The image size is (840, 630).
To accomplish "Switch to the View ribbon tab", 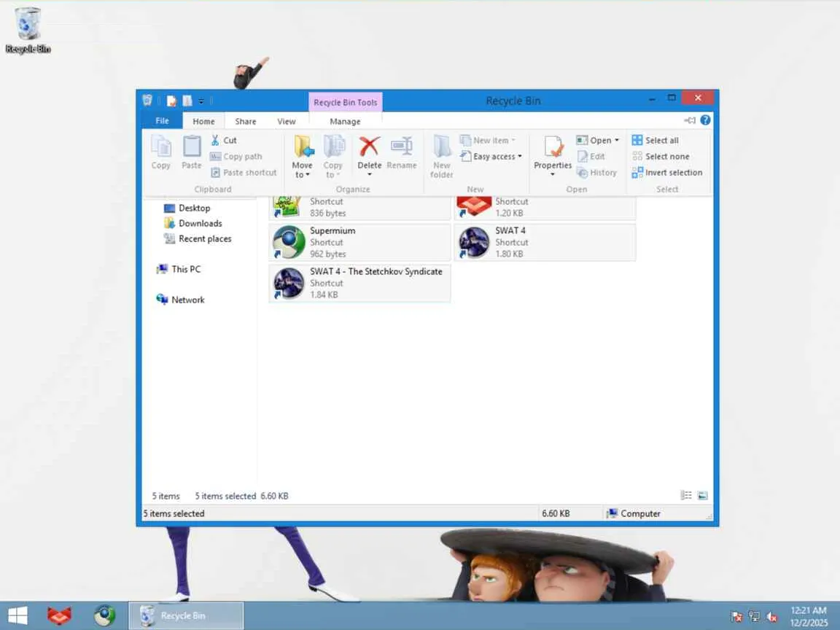I will coord(286,122).
